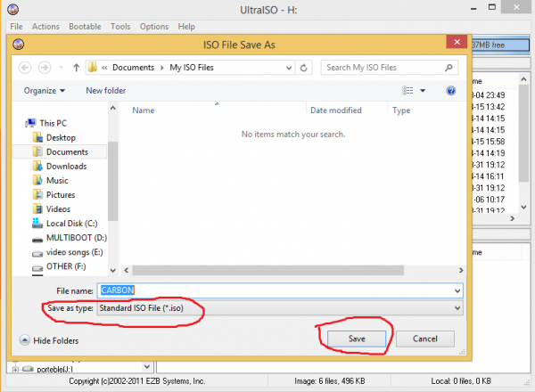Viewport: 535px width, 392px height.
Task: Select Local Disk (C:) drive
Action: (x=71, y=224)
